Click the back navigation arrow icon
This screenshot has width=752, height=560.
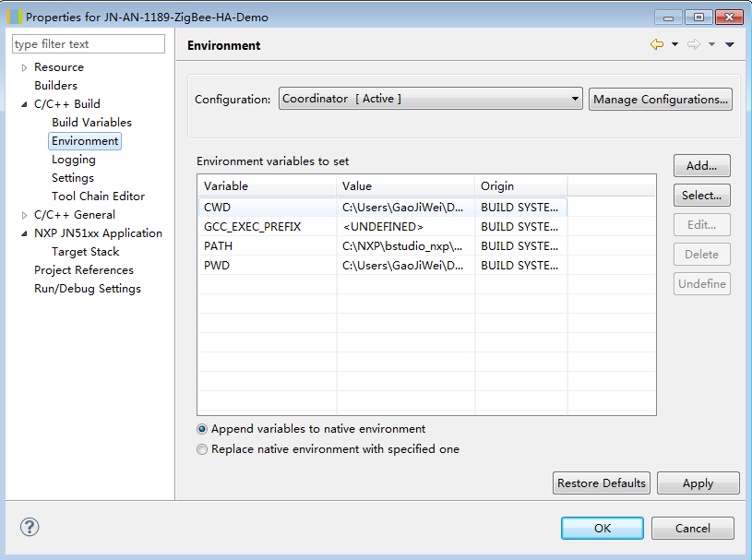[657, 44]
